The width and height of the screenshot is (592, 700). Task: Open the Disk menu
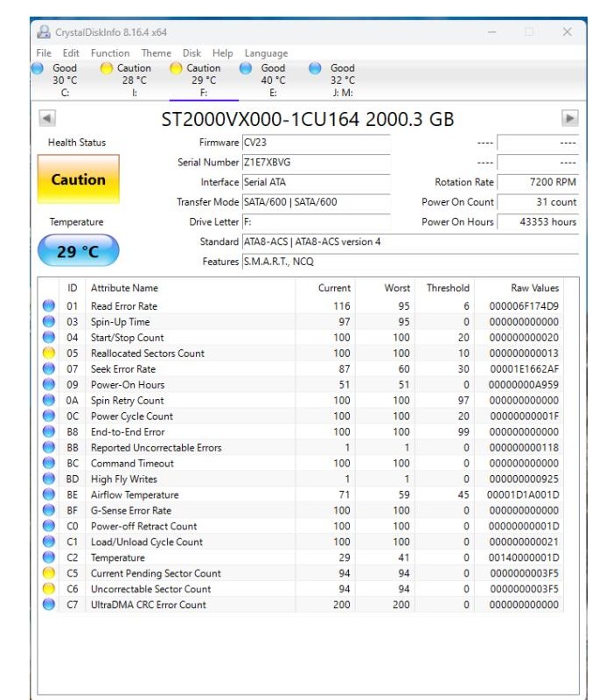[192, 53]
